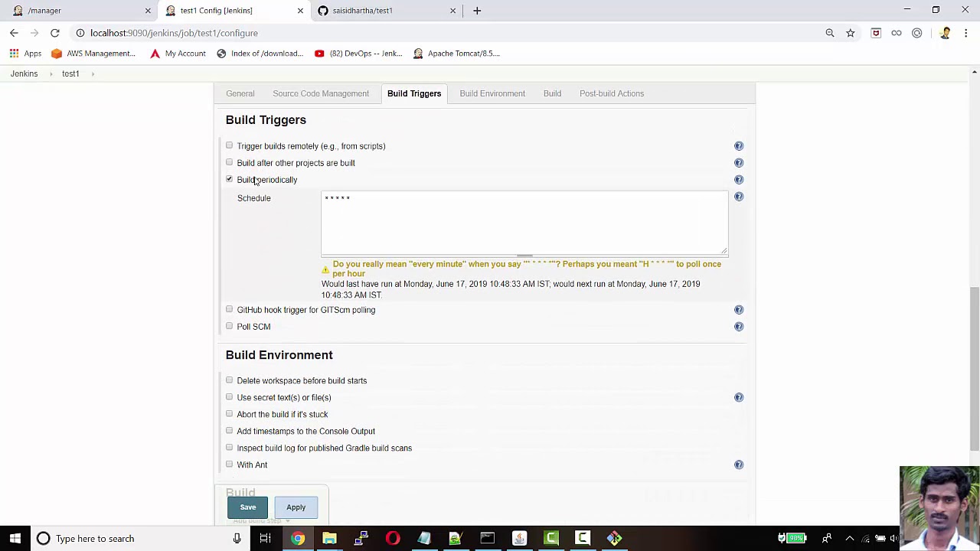Check Add timestamps to the Console Output
This screenshot has height=551, width=980.
[229, 431]
